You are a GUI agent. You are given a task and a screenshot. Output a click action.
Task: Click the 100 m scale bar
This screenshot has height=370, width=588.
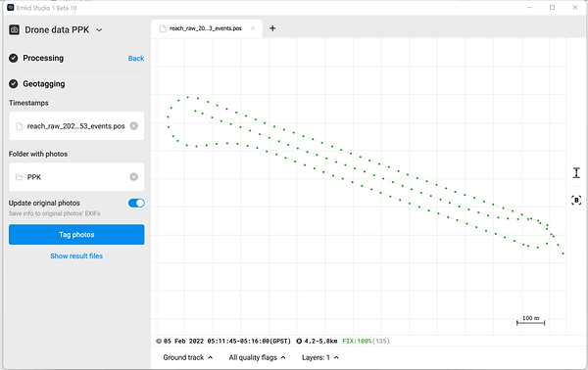pos(530,320)
